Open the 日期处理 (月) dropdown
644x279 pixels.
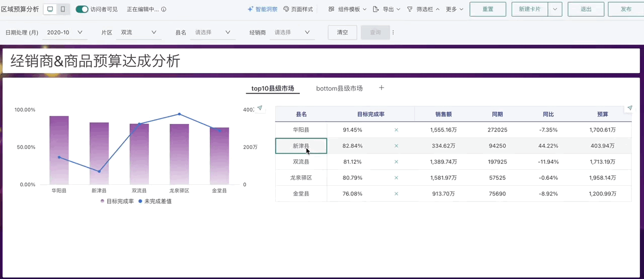coord(64,32)
